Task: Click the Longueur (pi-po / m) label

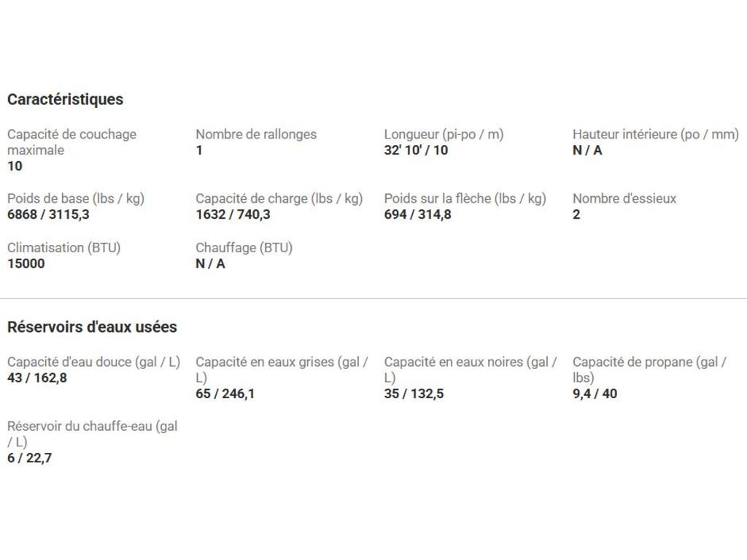Action: pos(444,134)
